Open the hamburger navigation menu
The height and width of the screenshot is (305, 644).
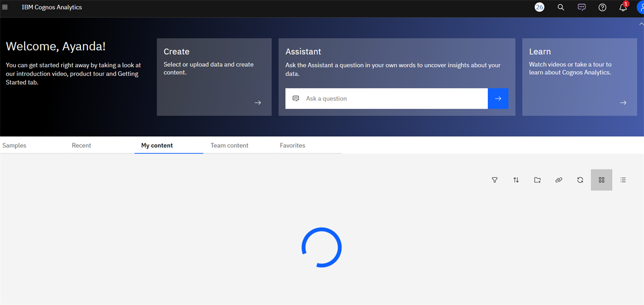point(5,8)
